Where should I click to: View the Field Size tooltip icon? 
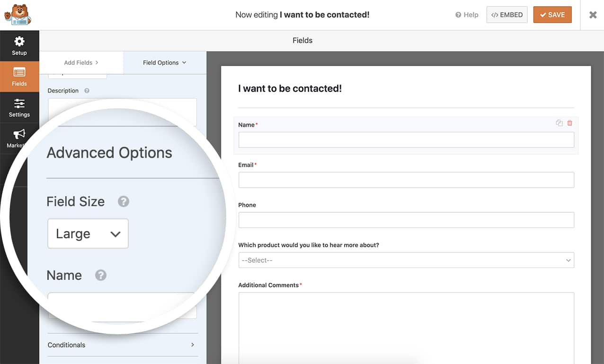pyautogui.click(x=123, y=201)
